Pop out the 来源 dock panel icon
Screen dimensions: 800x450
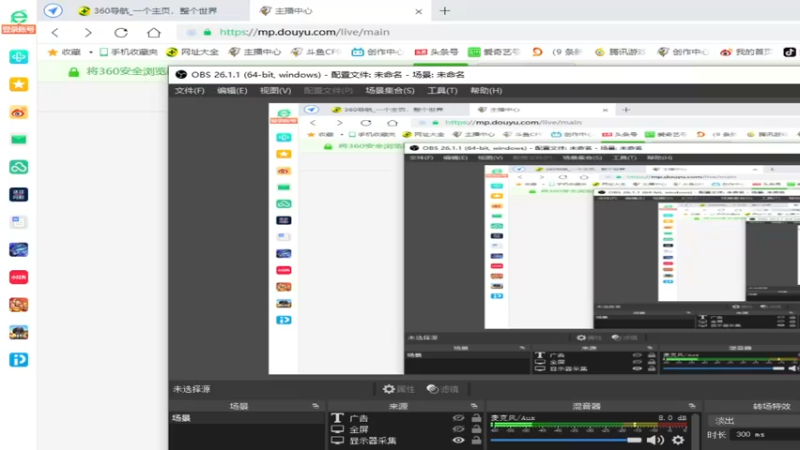coord(474,406)
